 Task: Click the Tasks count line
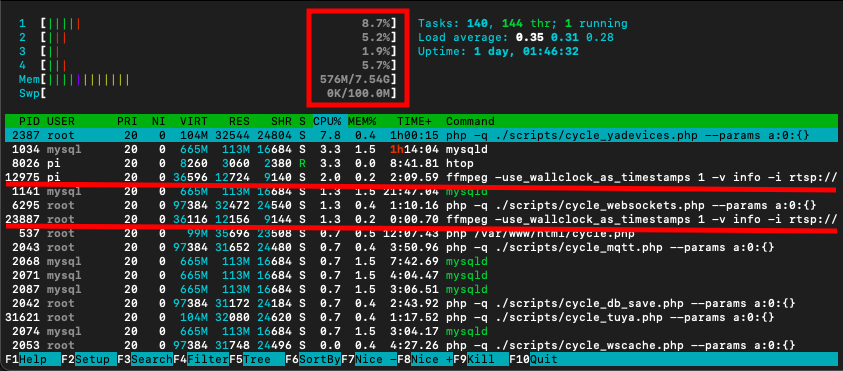[523, 24]
